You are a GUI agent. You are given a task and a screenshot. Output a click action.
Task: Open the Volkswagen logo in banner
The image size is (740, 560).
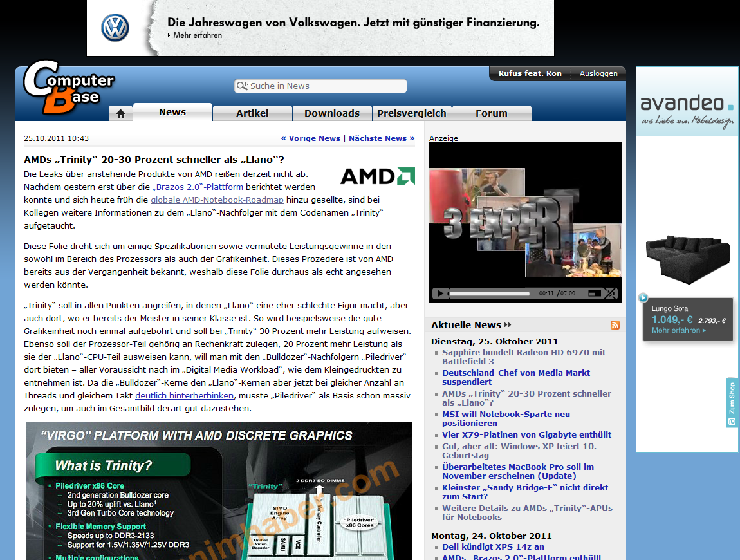coord(115,28)
